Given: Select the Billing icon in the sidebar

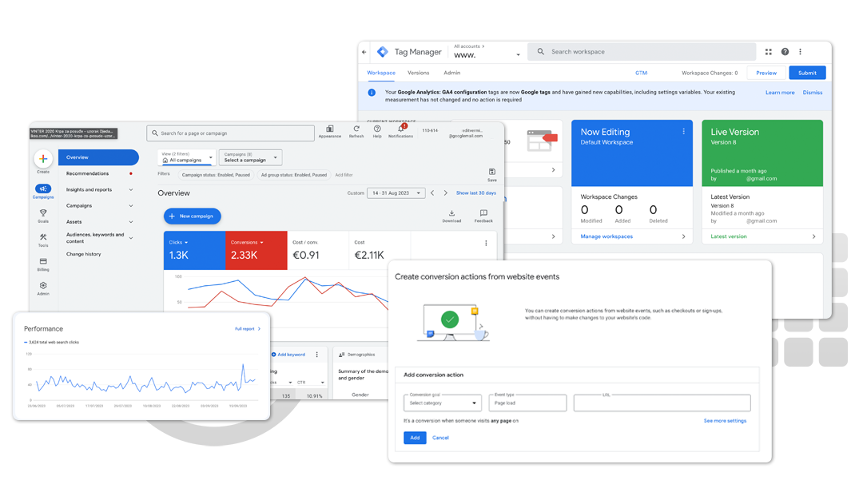Looking at the screenshot, I should click(42, 261).
